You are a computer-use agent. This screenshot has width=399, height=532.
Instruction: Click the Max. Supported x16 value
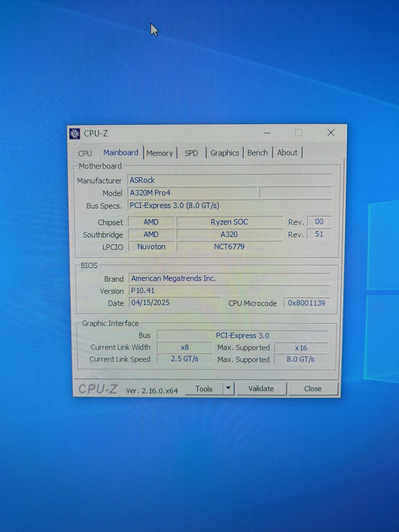tap(301, 348)
